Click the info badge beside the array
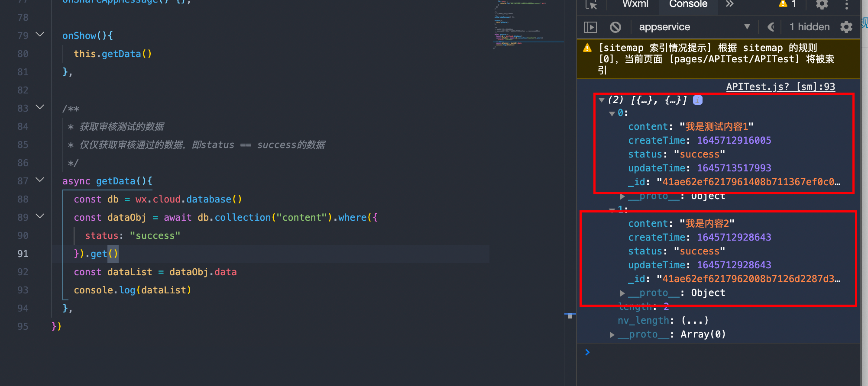The image size is (868, 386). (x=698, y=100)
